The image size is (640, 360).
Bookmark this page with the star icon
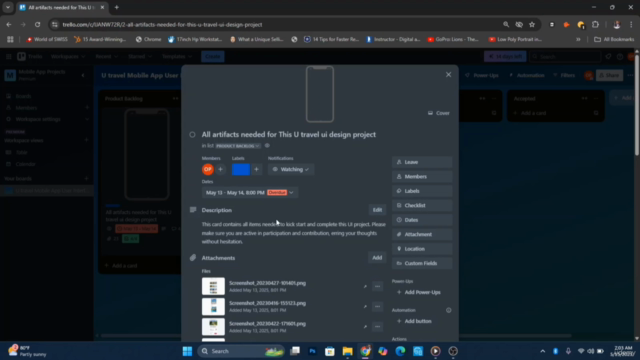532,24
